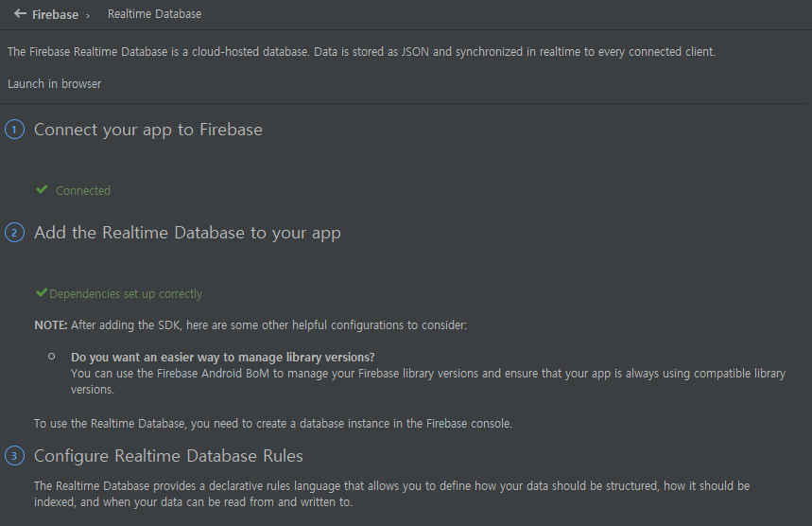Click the green dependencies checkmark icon
This screenshot has height=526, width=812.
tap(42, 292)
